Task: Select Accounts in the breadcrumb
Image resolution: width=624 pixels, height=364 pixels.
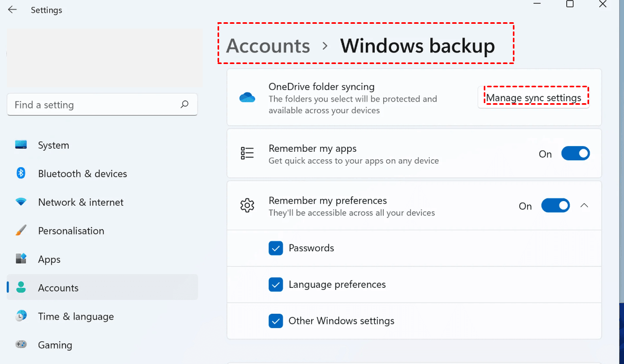Action: [x=267, y=46]
